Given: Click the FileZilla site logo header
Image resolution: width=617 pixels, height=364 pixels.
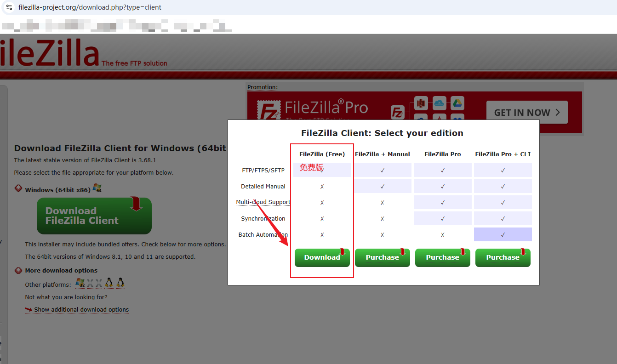Looking at the screenshot, I should click(50, 52).
